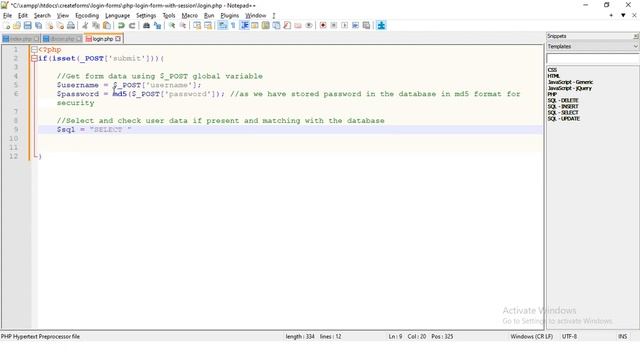Select HTML in the Snippets list

554,76
